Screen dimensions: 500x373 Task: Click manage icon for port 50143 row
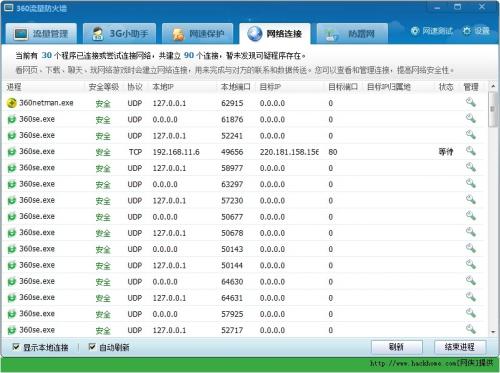click(x=471, y=248)
